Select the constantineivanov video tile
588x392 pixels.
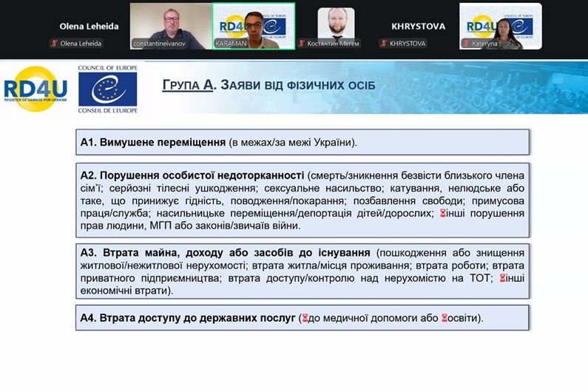point(171,27)
